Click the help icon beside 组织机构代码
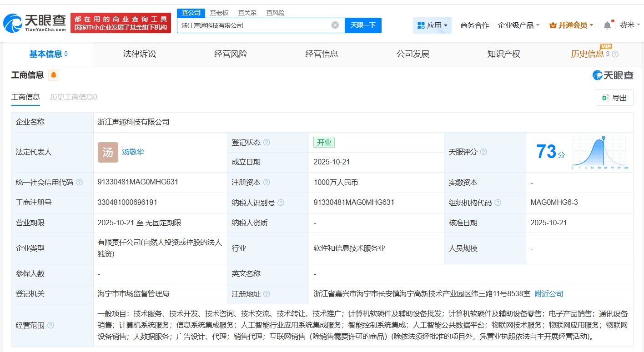This screenshot has width=644, height=352. (x=499, y=203)
